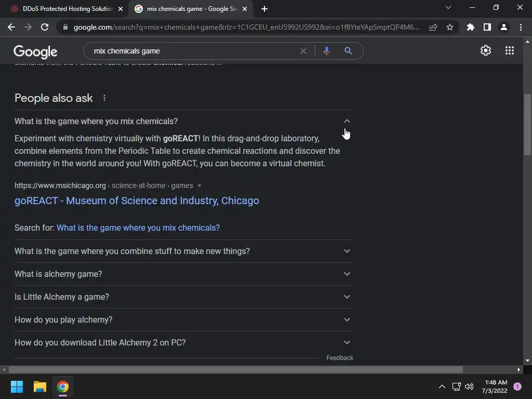The image size is (532, 399).
Task: Reload the current page
Action: click(x=45, y=27)
